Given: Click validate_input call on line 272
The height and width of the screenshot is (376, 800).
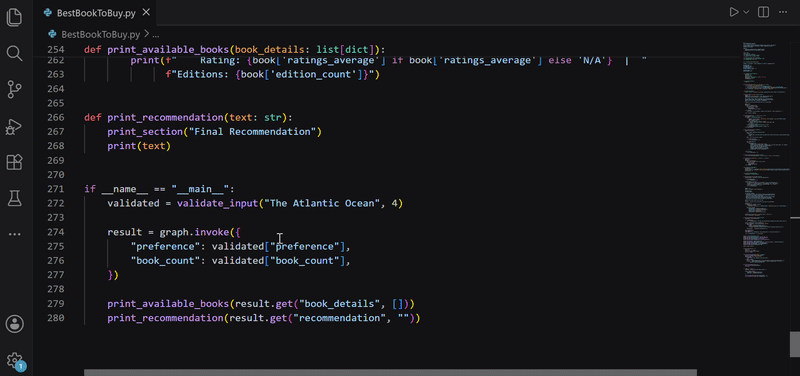Looking at the screenshot, I should coord(217,203).
